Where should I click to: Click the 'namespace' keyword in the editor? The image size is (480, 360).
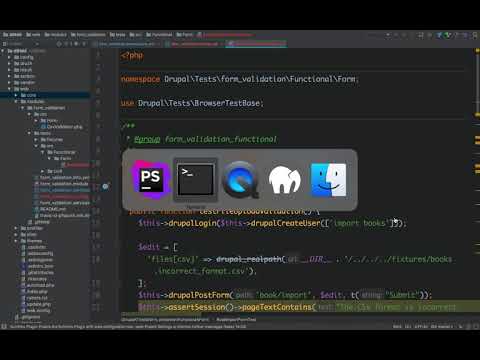pyautogui.click(x=140, y=79)
